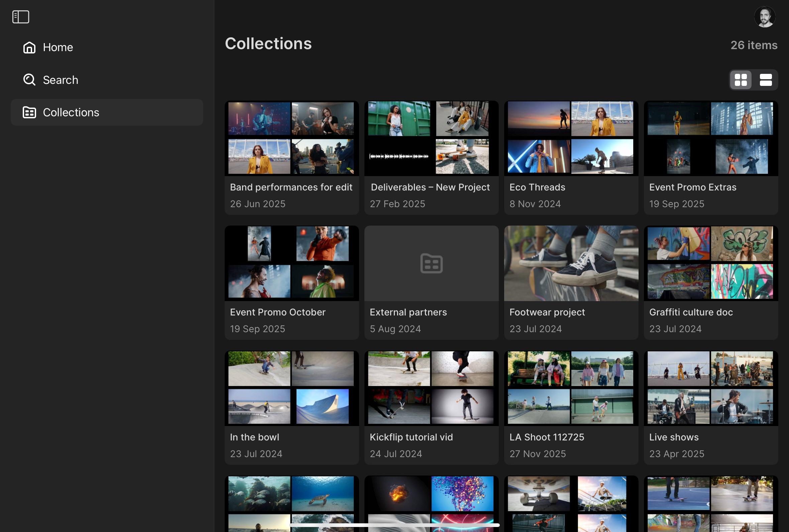The width and height of the screenshot is (789, 532).
Task: Open the Eco Threads collection title
Action: pos(537,187)
